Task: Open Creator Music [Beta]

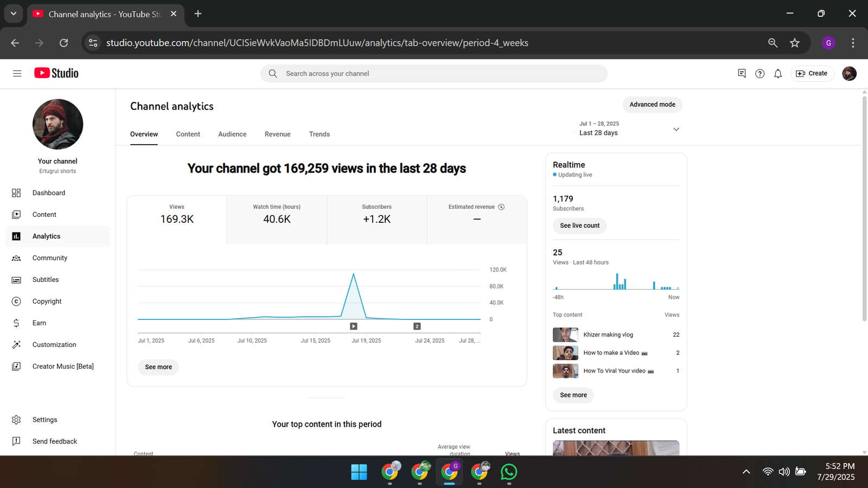Action: tap(58, 367)
